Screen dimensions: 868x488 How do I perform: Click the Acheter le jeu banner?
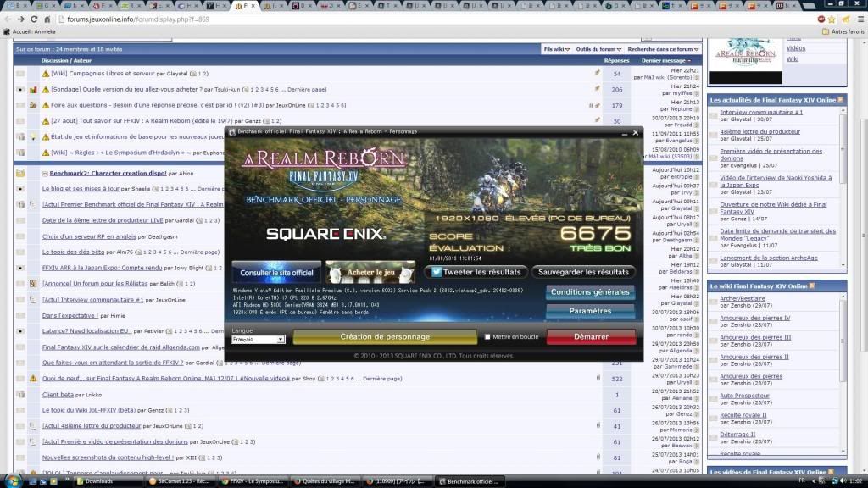click(370, 272)
